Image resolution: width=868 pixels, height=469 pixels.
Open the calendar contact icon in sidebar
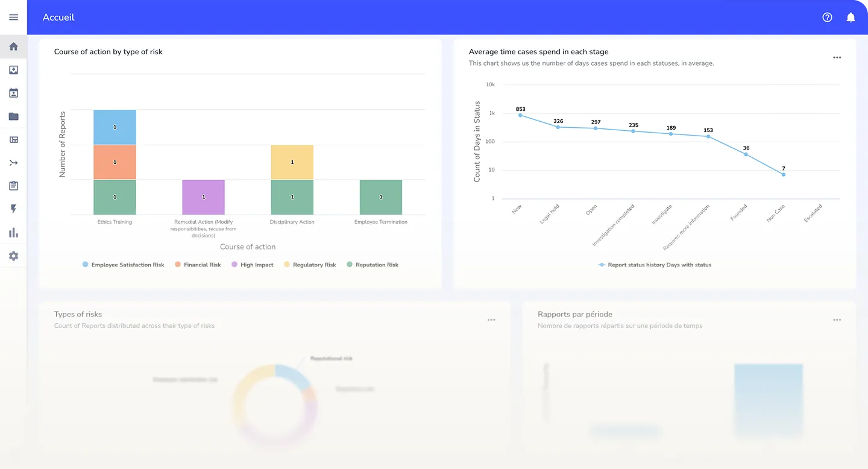click(x=13, y=93)
